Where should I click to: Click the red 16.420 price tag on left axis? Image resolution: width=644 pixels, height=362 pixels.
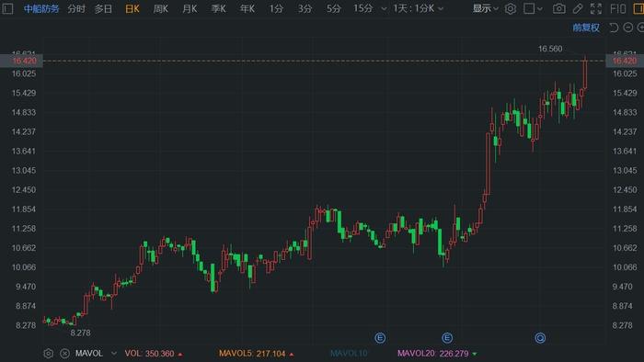[21, 61]
